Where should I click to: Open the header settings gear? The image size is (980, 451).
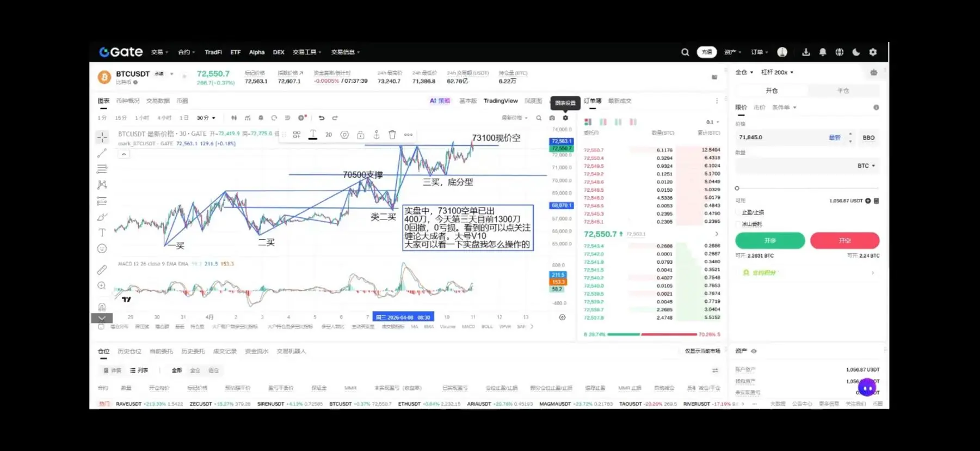[x=873, y=52]
